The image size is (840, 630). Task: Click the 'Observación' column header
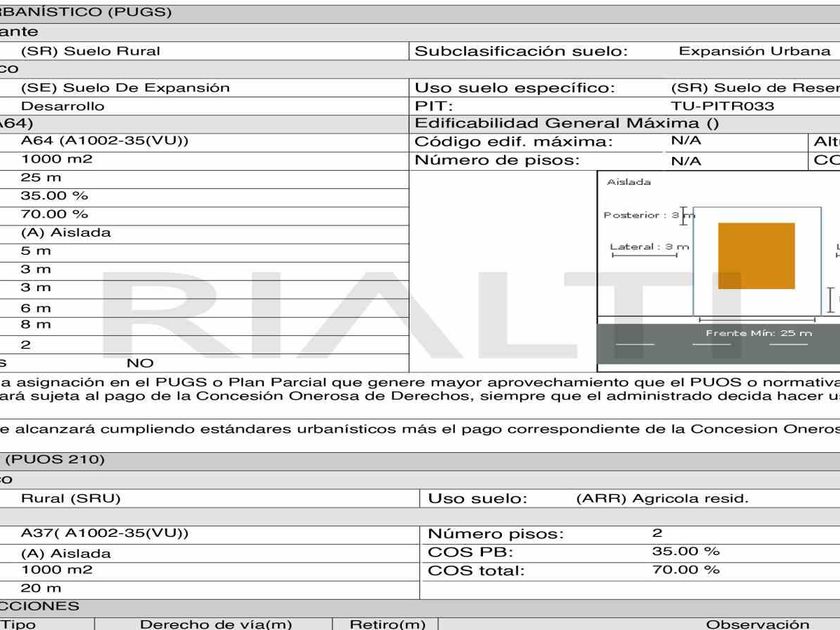point(757,624)
